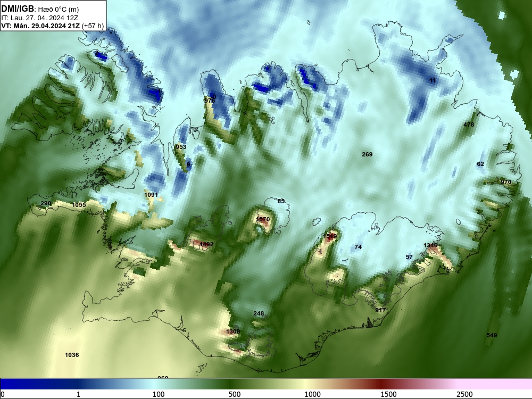The image size is (532, 399).
Task: Click the map value 269
Action: click(x=367, y=154)
